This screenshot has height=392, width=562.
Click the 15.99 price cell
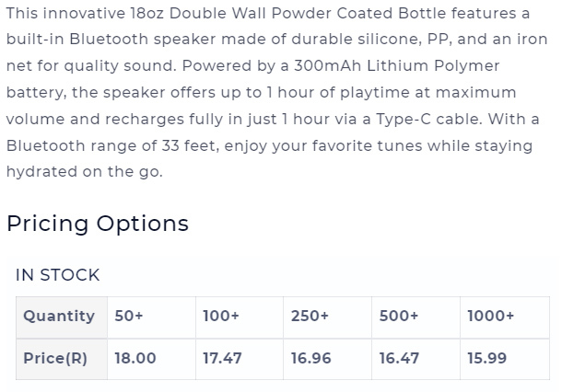pyautogui.click(x=505, y=359)
